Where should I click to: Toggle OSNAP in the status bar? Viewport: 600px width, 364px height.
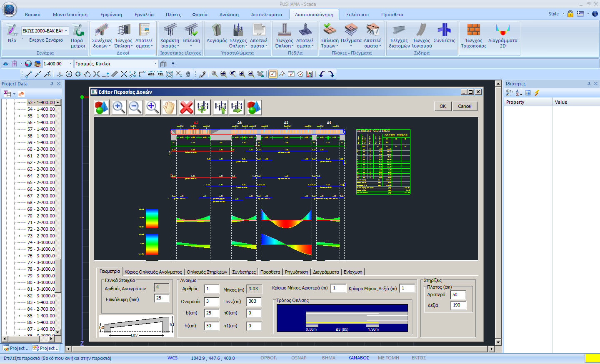click(299, 358)
